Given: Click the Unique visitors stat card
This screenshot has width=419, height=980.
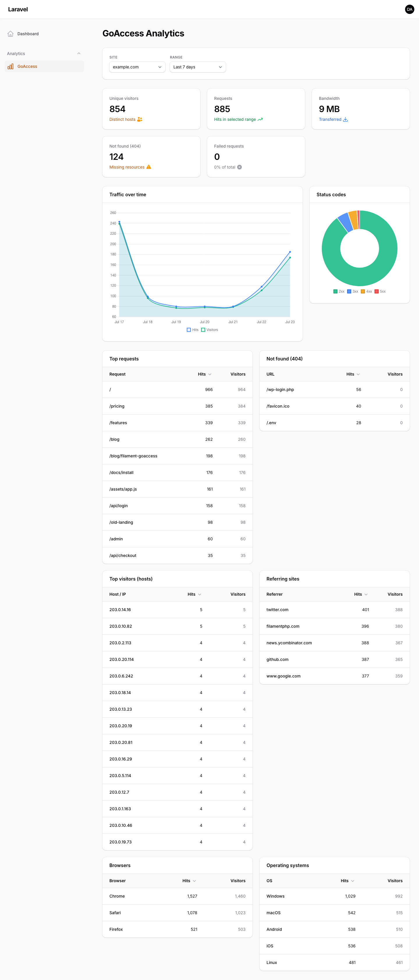Looking at the screenshot, I should point(151,109).
